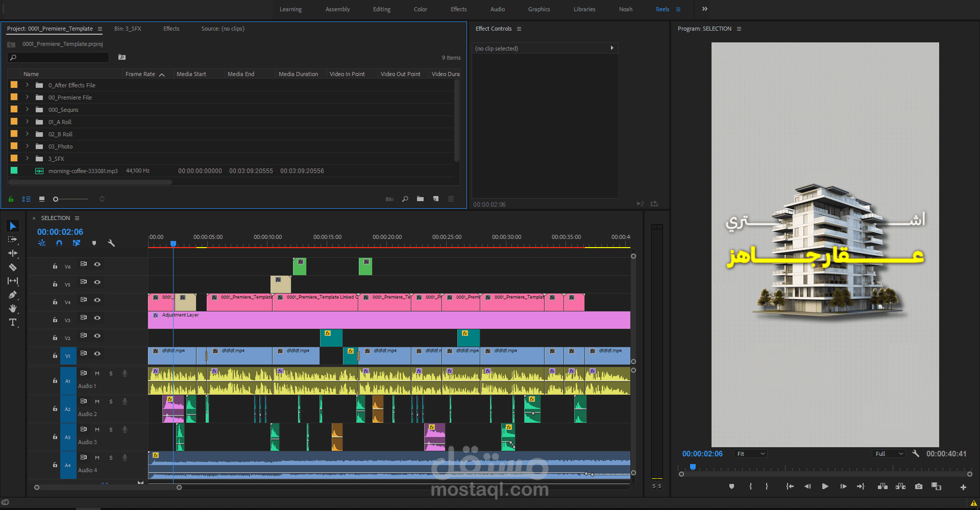Play the sequence in Program monitor

[825, 487]
